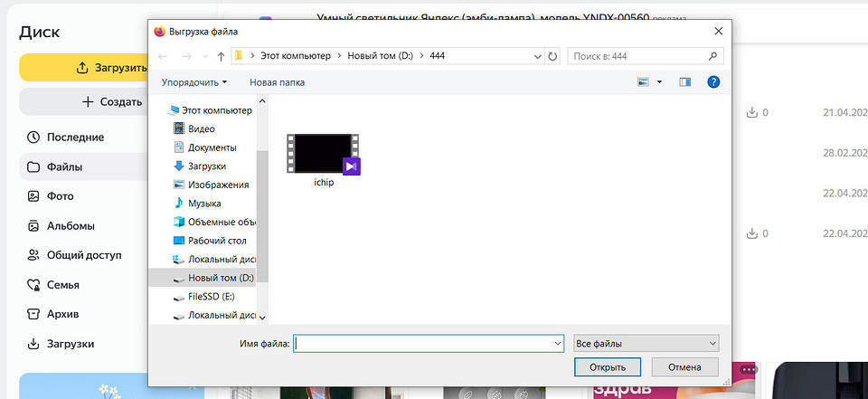Open view options dropdown arrow

659,82
